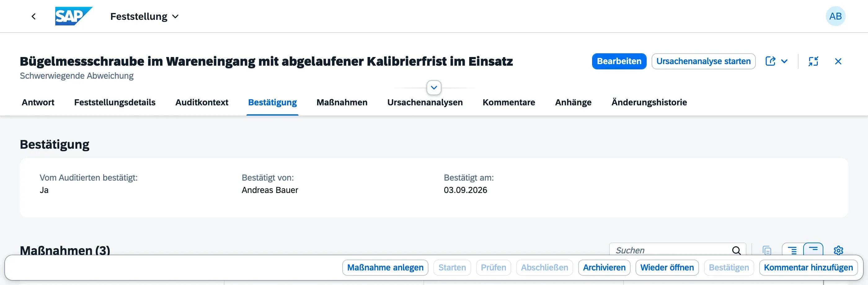Click Wieder öffnen button

tap(667, 267)
